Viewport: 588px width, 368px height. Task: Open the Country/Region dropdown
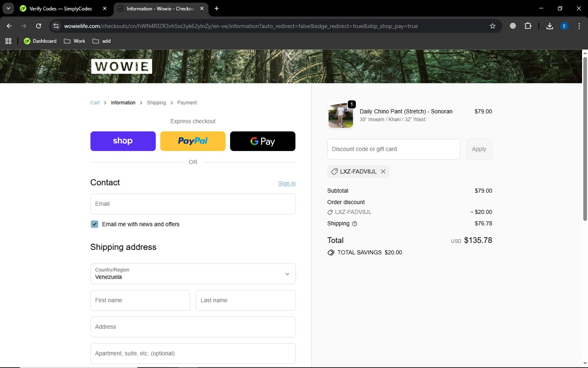tap(193, 274)
